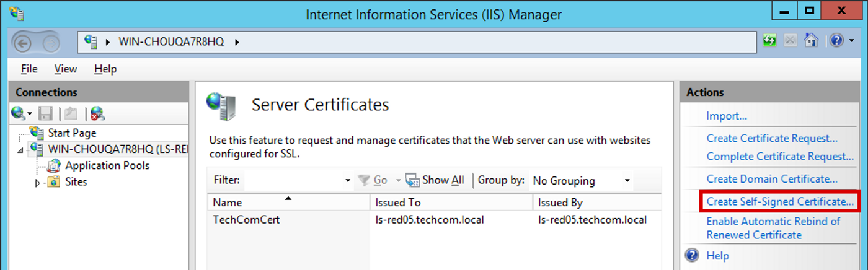Open the Go button dropdown arrow

tap(397, 181)
